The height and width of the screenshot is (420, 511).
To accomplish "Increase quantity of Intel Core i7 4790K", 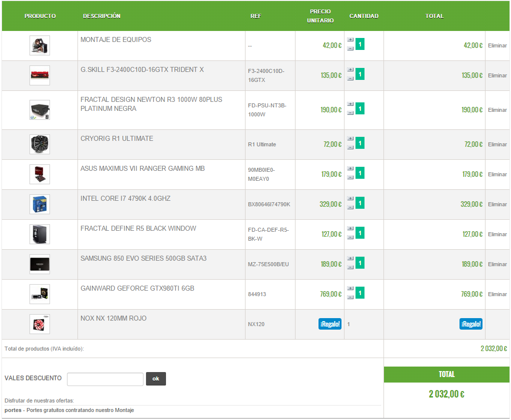I will pos(350,199).
